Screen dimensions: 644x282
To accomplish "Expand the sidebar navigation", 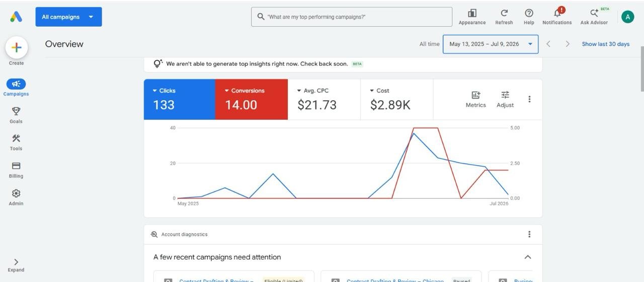I will pyautogui.click(x=16, y=265).
